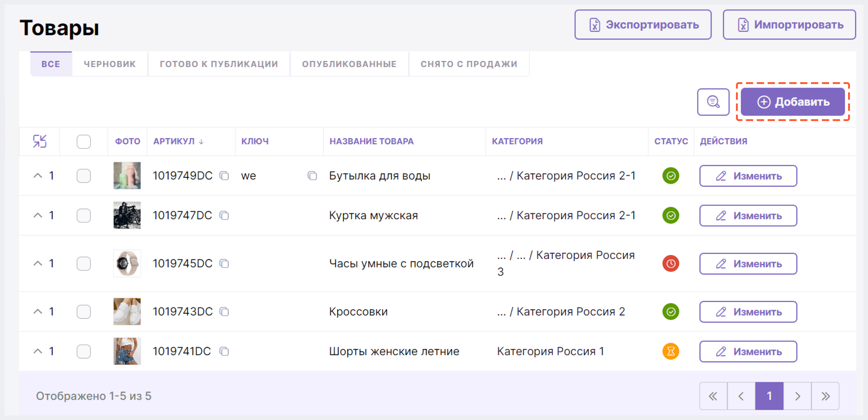This screenshot has height=420, width=868.
Task: Click Изменить for Бутылка для воды
Action: click(x=748, y=176)
